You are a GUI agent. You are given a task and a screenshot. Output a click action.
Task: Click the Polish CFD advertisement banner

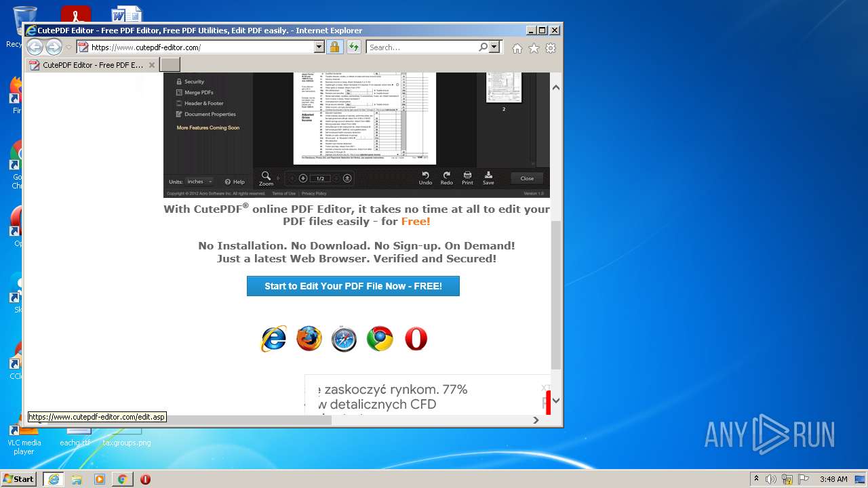point(427,394)
